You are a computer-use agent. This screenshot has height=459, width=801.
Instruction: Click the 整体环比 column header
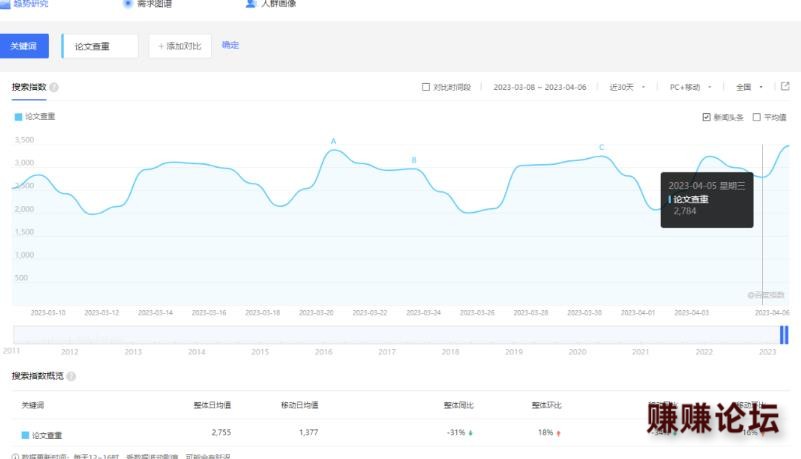click(546, 405)
